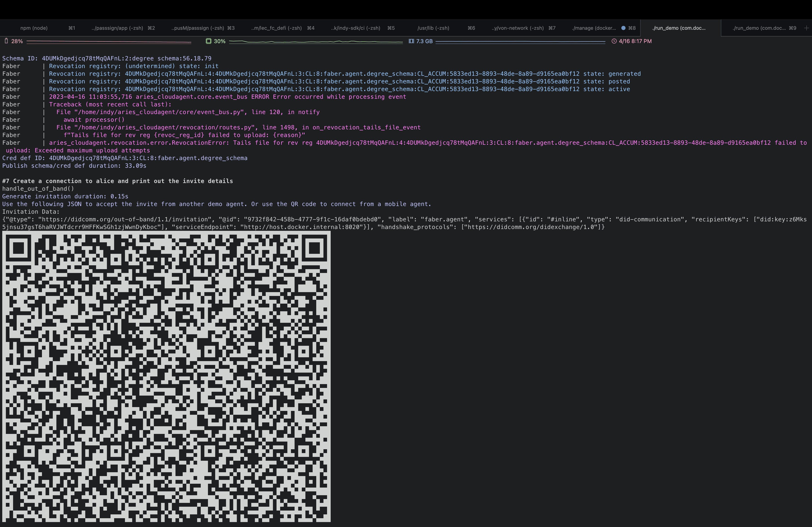
Task: Click 'Publish schema/cred def duration: 33.09s'
Action: pos(74,166)
